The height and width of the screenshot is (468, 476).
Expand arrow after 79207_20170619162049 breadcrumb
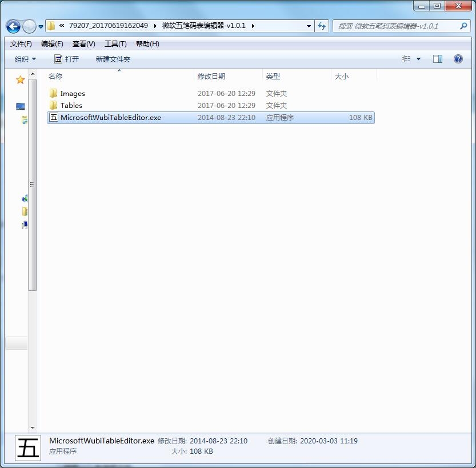[155, 26]
